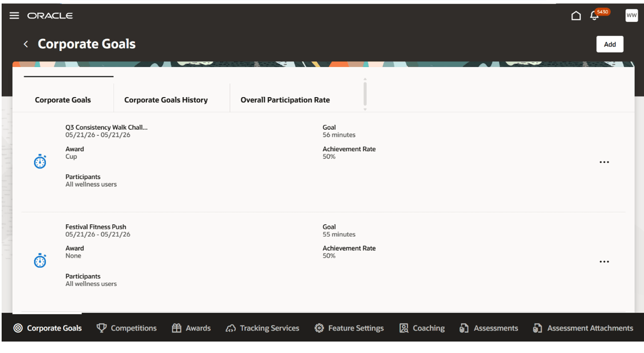Viewport: 644px width, 353px height.
Task: Click the Corporate Goals page heading
Action: pos(87,44)
